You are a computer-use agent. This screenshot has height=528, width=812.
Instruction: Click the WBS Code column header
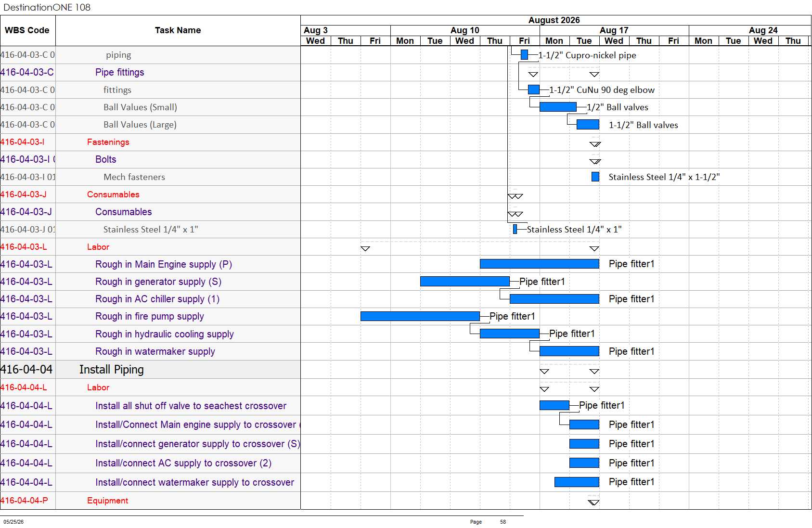click(27, 30)
